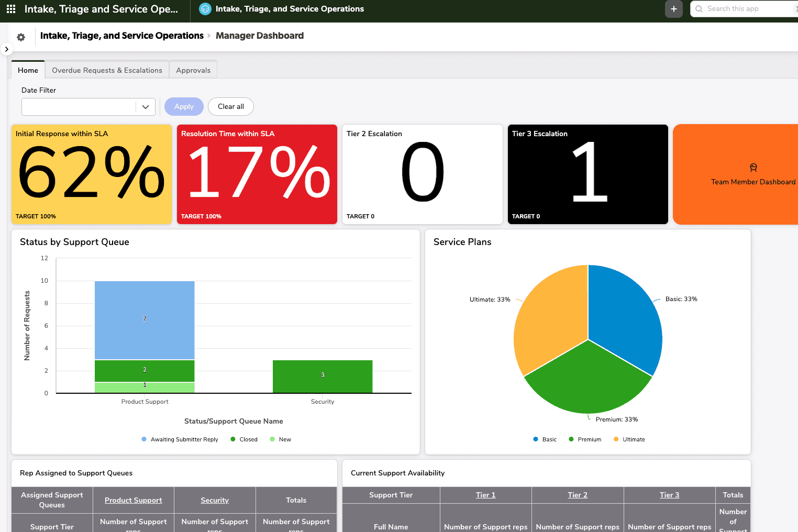
Task: Click the search magnifier icon
Action: 699,9
